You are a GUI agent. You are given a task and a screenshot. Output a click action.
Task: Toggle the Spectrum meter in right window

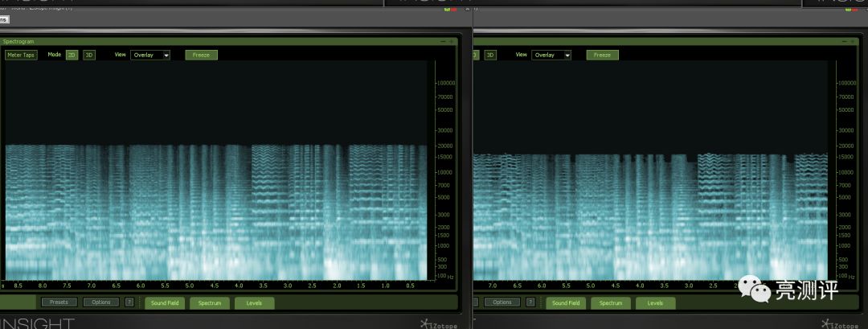click(x=611, y=303)
